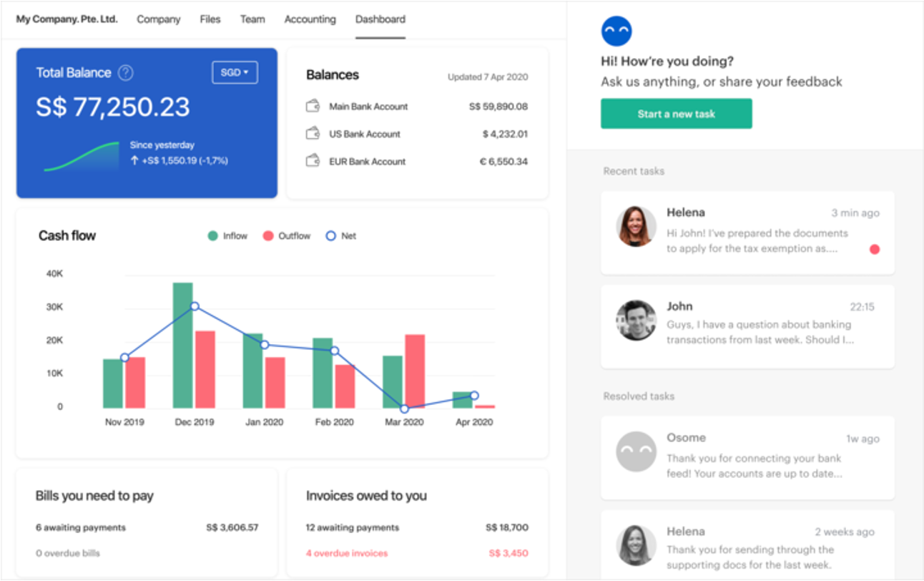Open the SGD currency dropdown
This screenshot has width=924, height=581.
pos(235,72)
